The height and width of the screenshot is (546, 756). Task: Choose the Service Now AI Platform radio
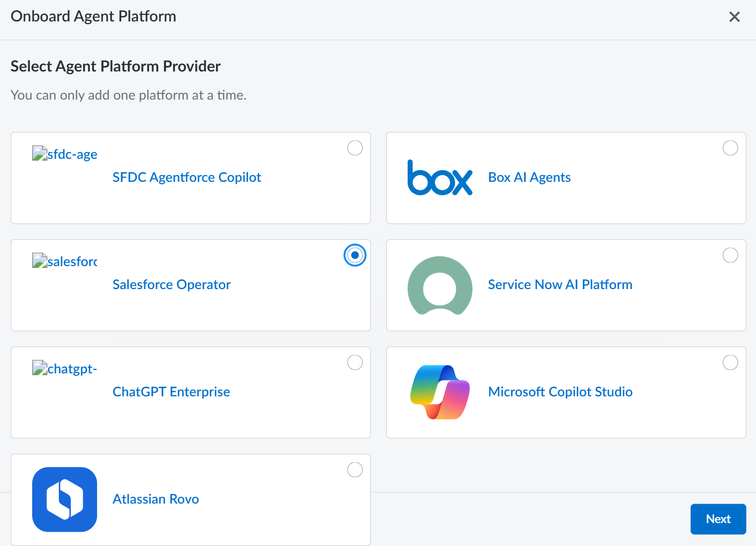coord(730,255)
